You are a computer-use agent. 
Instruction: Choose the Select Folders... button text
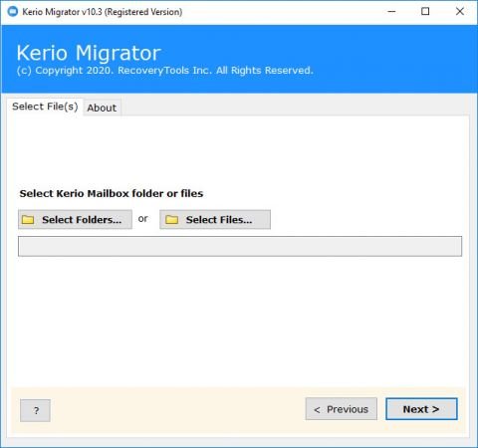click(x=82, y=220)
